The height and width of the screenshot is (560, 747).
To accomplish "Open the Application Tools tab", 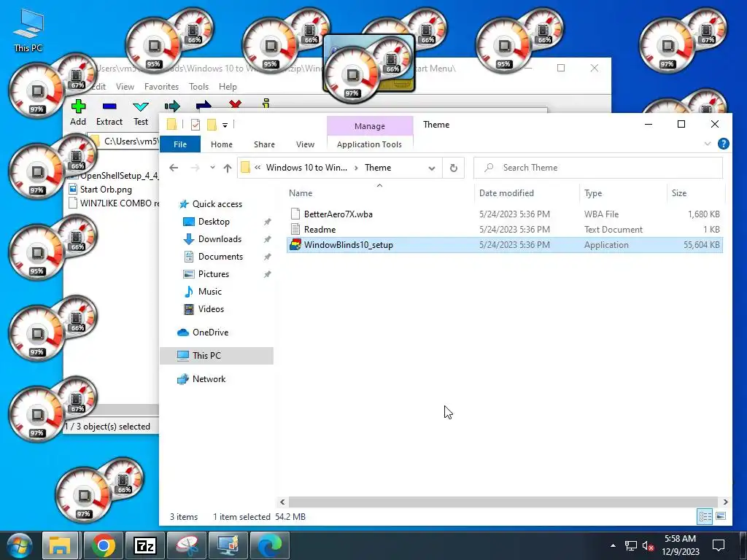I will click(x=369, y=144).
